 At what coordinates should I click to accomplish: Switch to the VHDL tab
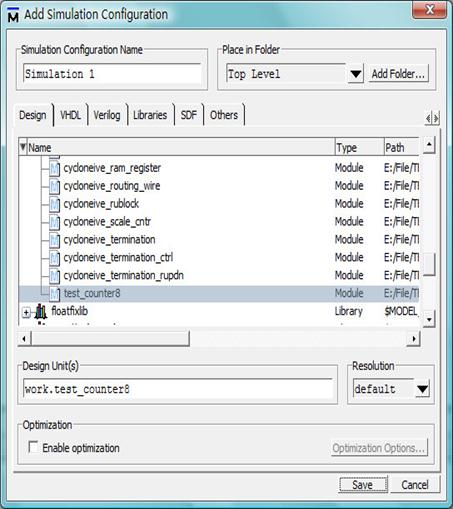click(70, 115)
